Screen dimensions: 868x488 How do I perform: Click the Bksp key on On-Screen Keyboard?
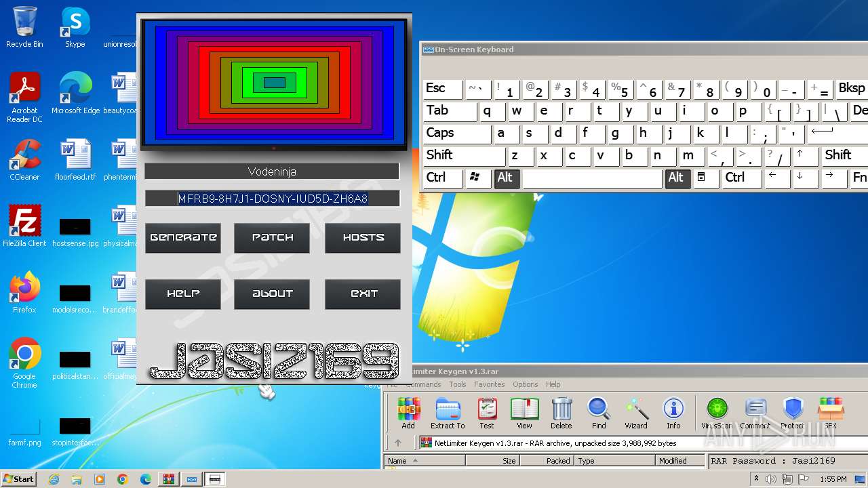point(852,89)
